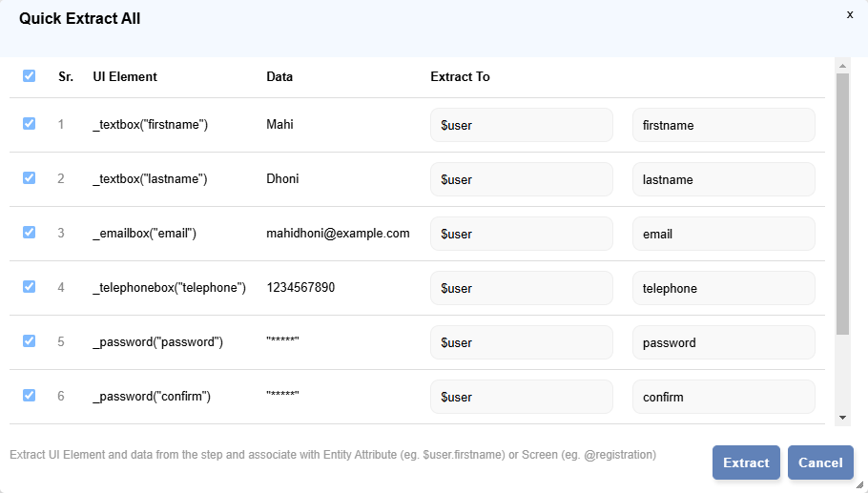The height and width of the screenshot is (493, 868).
Task: Toggle the select-all header checkbox
Action: coord(29,76)
